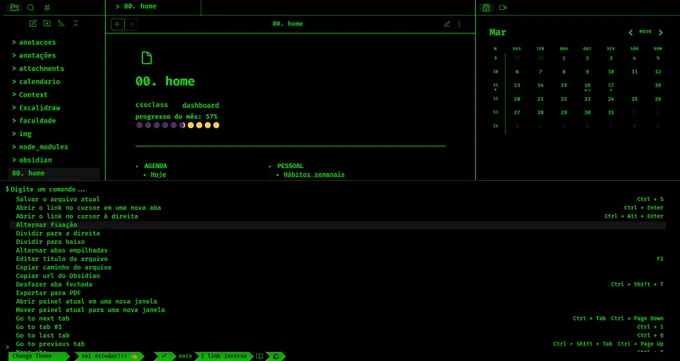Create a new folder via folder-plus icon

(47, 23)
